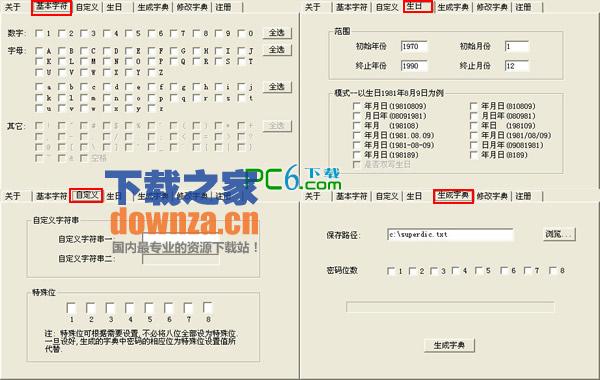Tick special position 1 checkbox under 特殊位
Image resolution: width=600 pixels, height=380 pixels.
point(71,307)
